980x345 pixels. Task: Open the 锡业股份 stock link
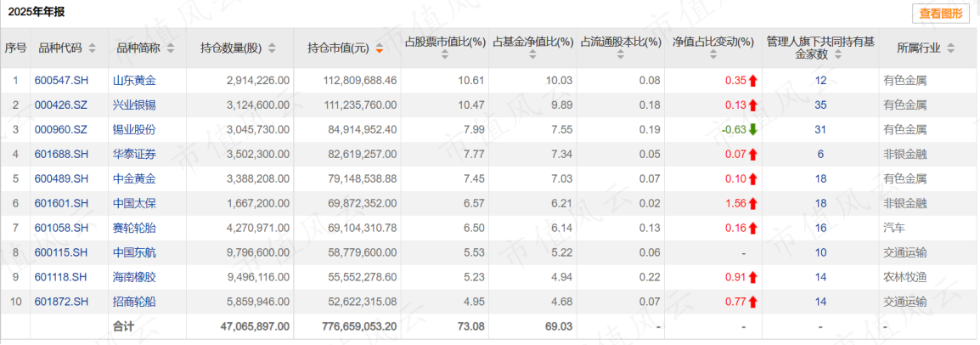tap(133, 130)
